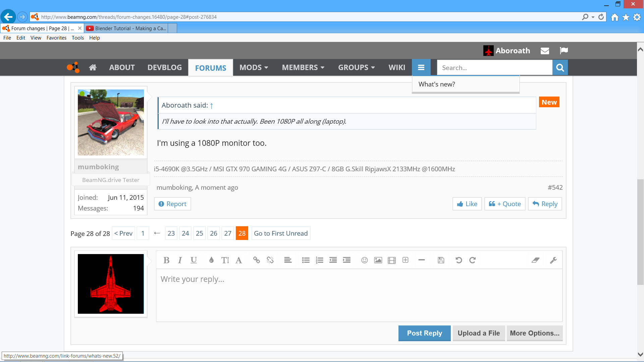Open text alignment options
Screen dimensions: 644x362
click(288, 260)
